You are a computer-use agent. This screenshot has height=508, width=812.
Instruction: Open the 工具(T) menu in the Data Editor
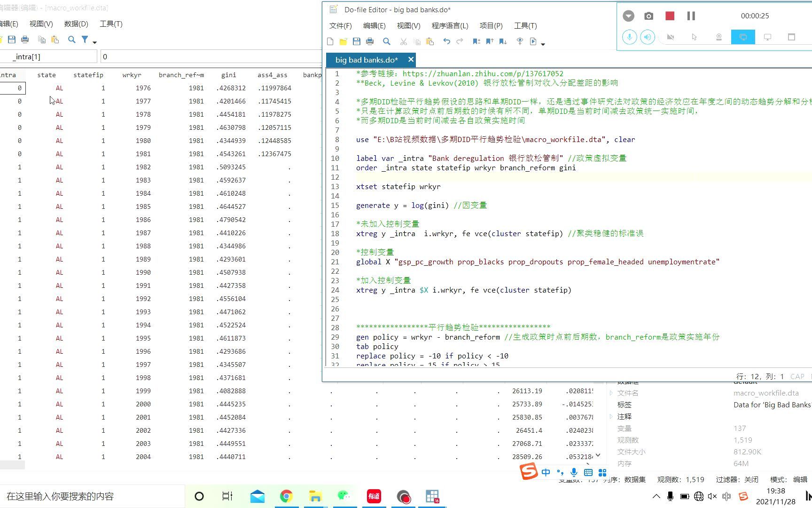pos(111,24)
